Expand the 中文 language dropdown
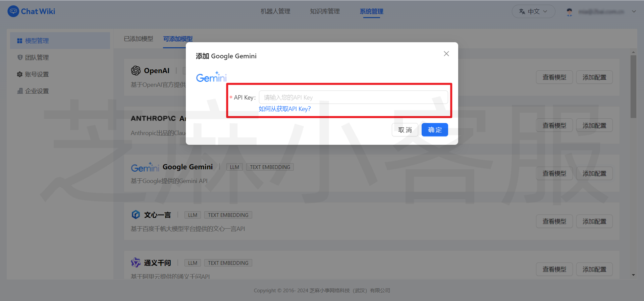The height and width of the screenshot is (301, 644). coord(533,11)
